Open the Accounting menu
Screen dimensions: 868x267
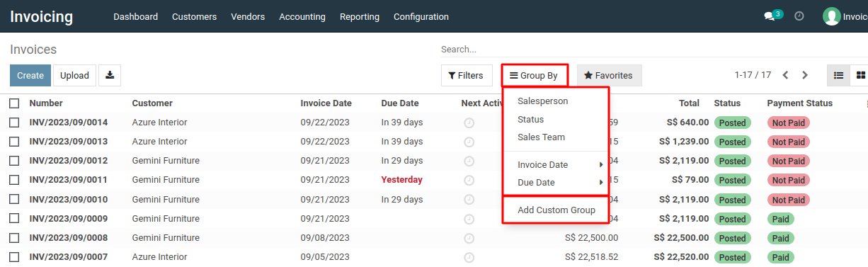pos(302,16)
